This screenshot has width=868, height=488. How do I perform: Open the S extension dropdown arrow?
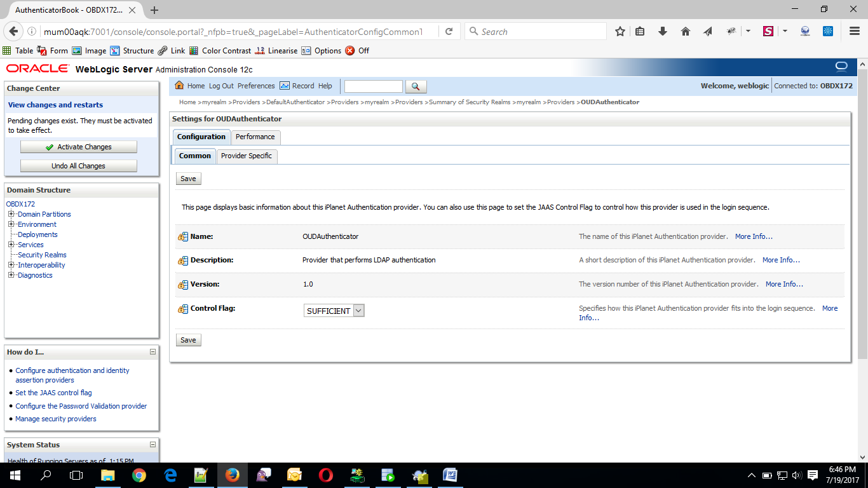785,31
